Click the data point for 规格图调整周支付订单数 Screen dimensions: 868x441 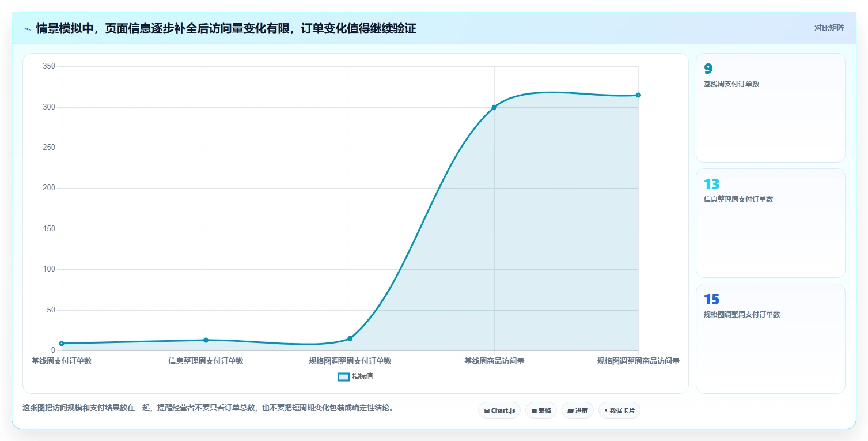pyautogui.click(x=350, y=338)
